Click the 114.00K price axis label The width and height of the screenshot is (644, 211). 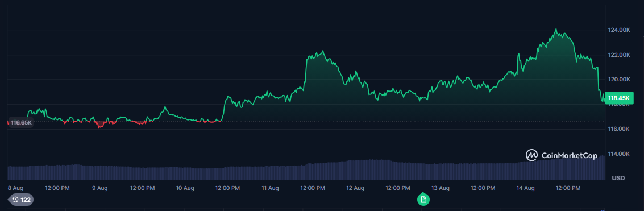pyautogui.click(x=619, y=154)
